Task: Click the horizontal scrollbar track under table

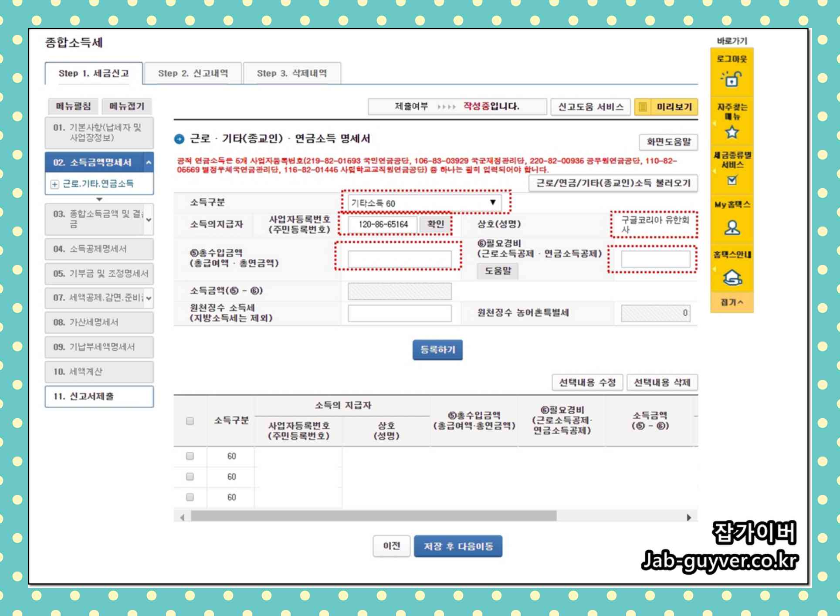Action: [619, 517]
